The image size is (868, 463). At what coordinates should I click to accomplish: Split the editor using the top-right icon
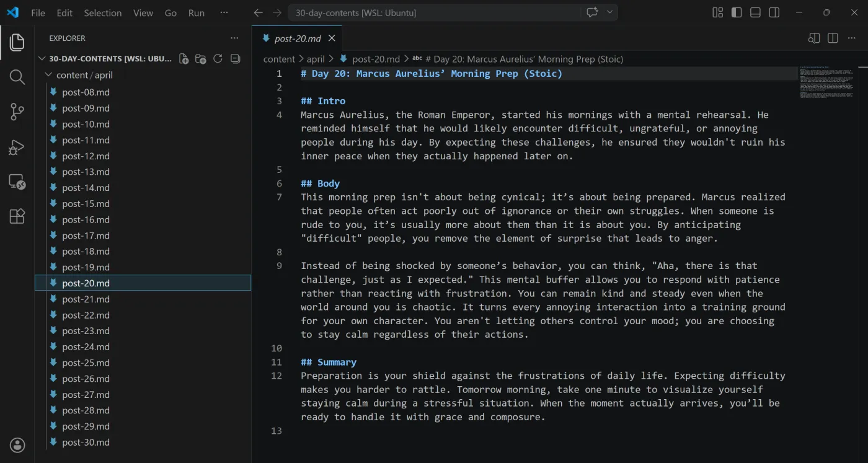(x=831, y=38)
